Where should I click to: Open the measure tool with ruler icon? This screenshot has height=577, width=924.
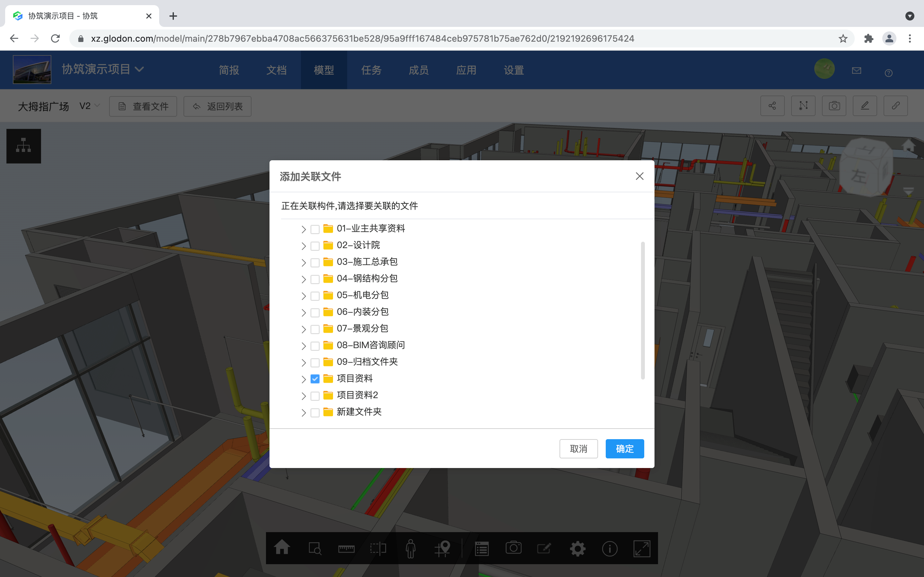[x=346, y=548]
